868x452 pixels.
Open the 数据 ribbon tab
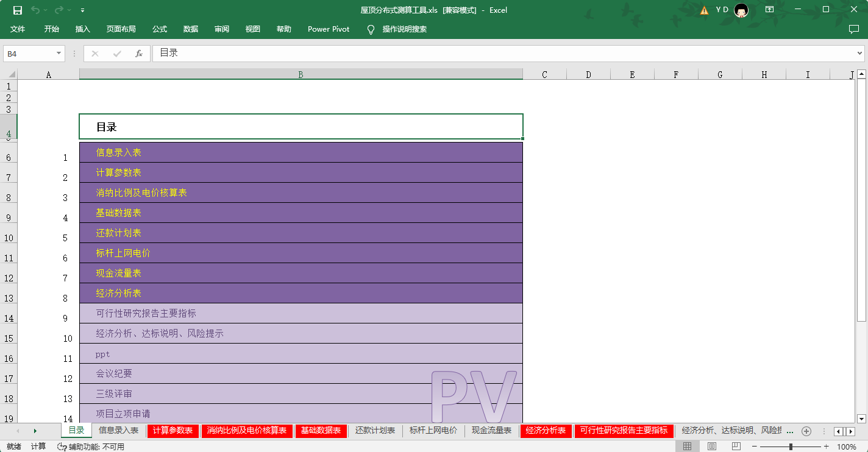tap(191, 29)
